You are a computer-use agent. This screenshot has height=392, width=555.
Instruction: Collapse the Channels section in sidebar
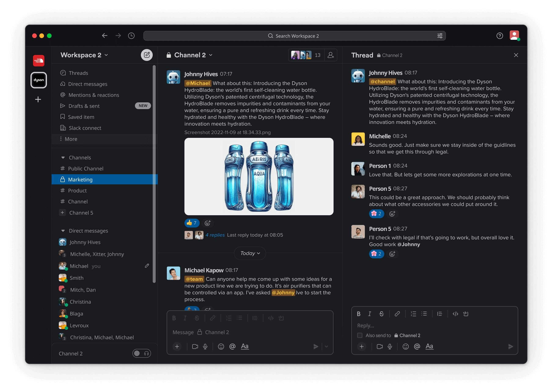[x=63, y=158]
